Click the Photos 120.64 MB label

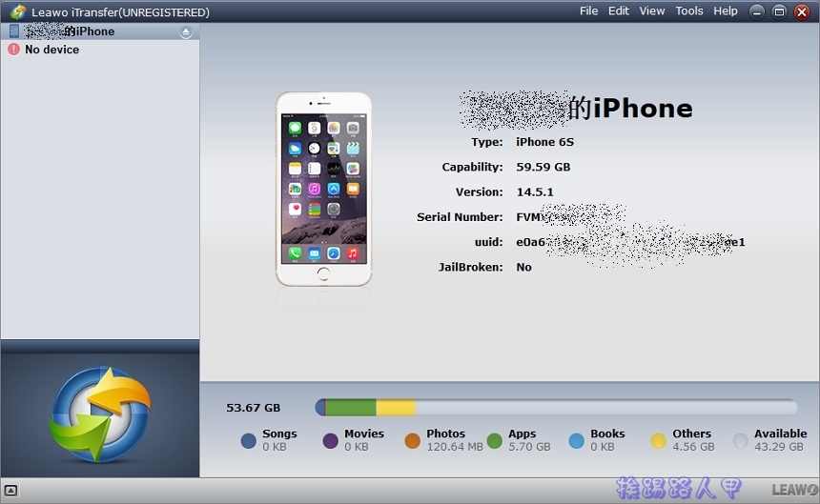click(455, 440)
